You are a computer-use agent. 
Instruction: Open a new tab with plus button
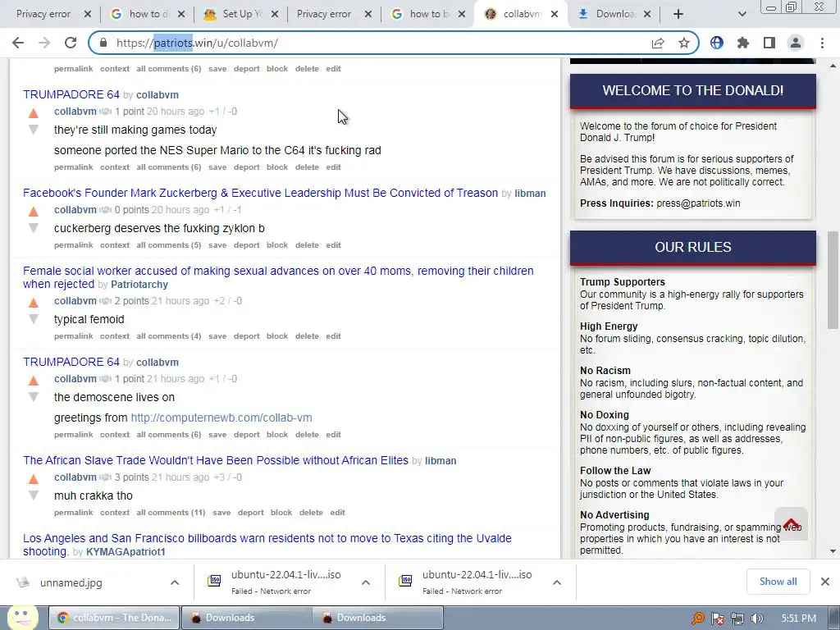(678, 14)
